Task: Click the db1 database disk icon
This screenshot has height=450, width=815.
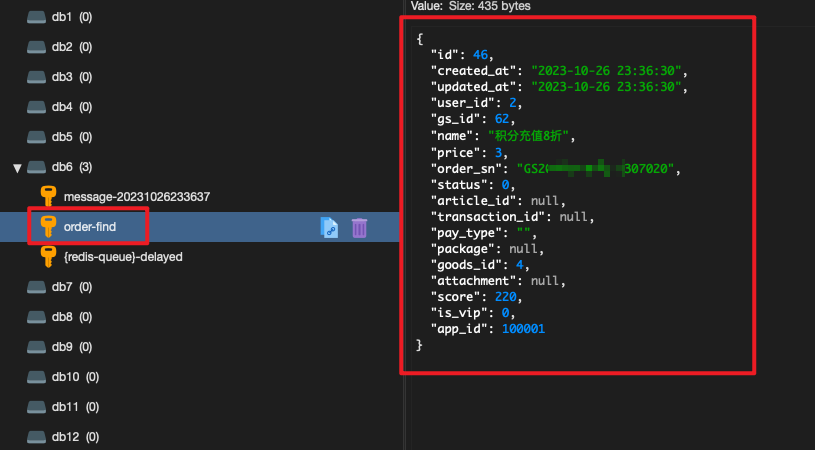Action: 36,17
